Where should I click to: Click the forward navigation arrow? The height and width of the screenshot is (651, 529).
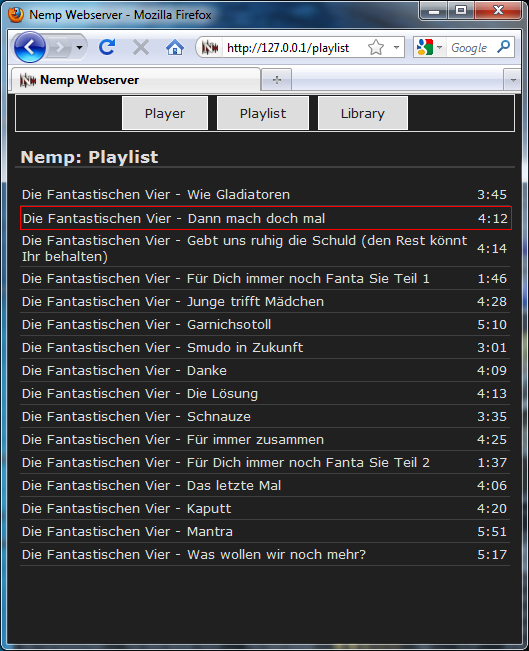click(x=59, y=48)
